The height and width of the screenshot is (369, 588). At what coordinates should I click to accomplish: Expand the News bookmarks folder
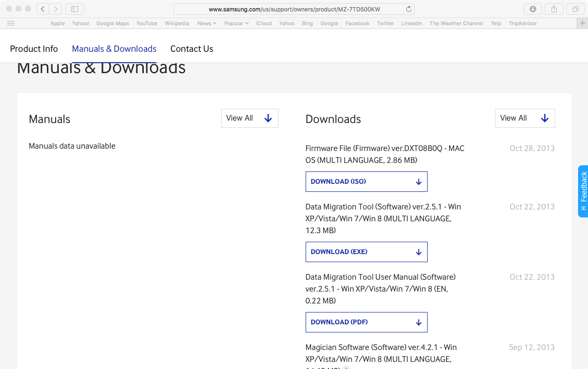(206, 23)
